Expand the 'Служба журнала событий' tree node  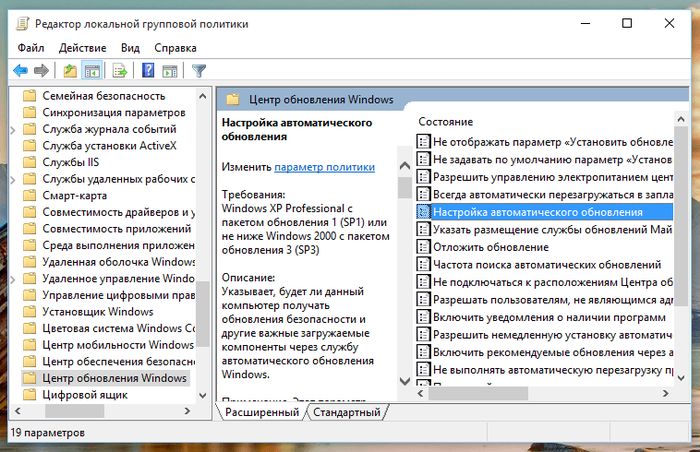pos(13,130)
